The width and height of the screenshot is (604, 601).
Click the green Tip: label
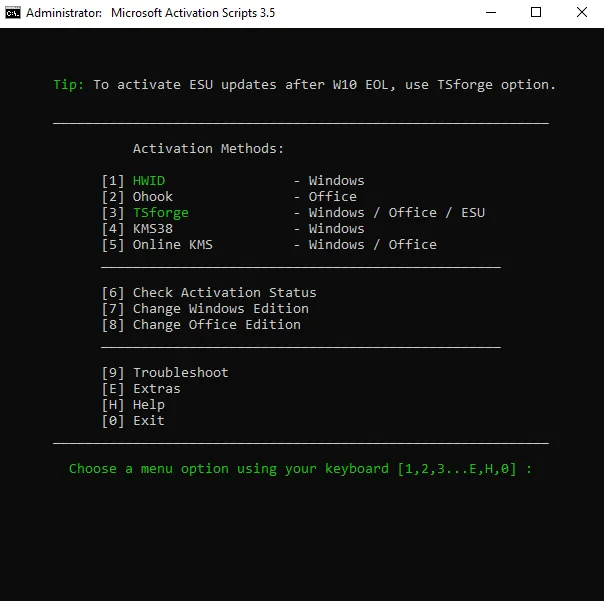69,85
